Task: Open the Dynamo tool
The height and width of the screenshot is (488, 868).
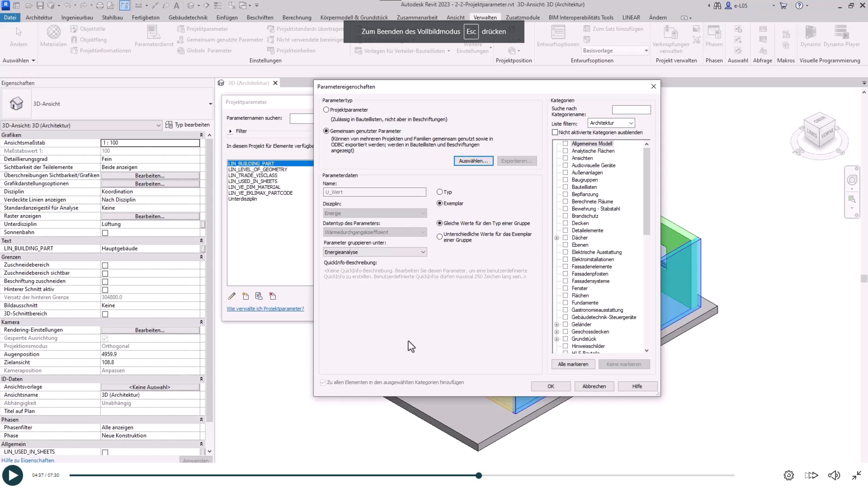Action: [810, 36]
